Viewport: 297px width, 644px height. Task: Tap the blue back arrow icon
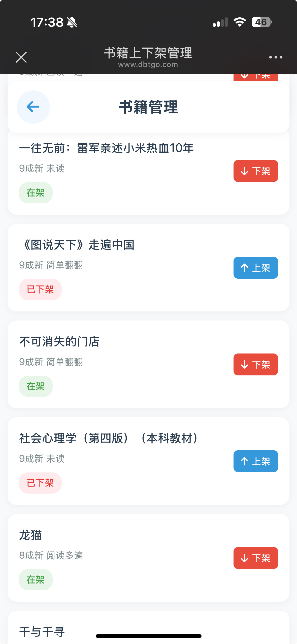point(33,107)
